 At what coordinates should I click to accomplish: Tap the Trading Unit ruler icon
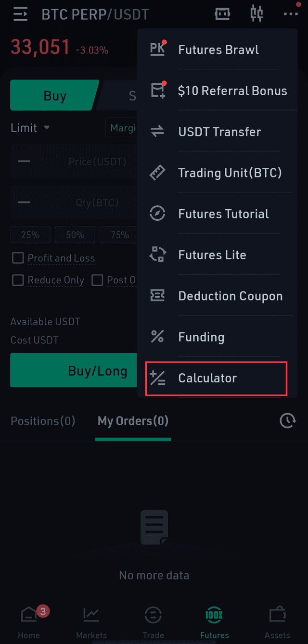157,173
